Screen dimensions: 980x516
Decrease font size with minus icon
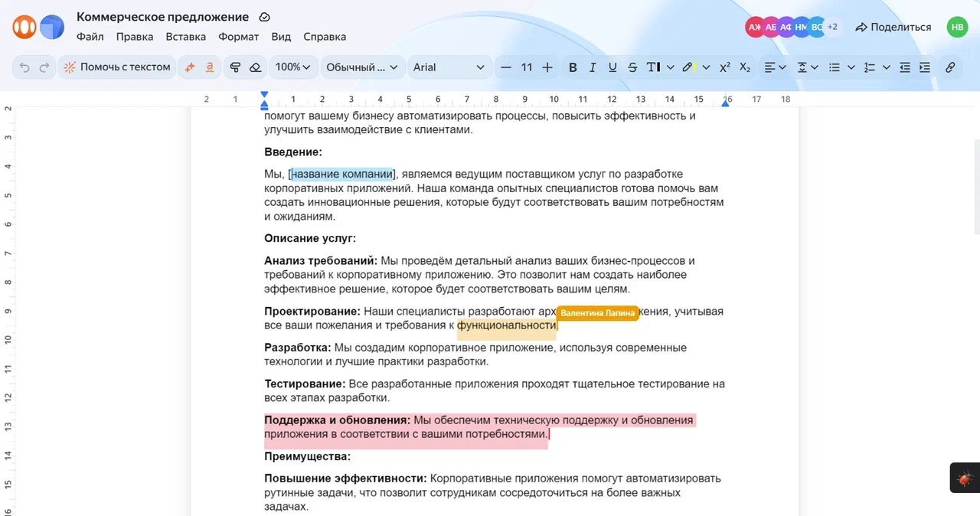click(x=505, y=67)
